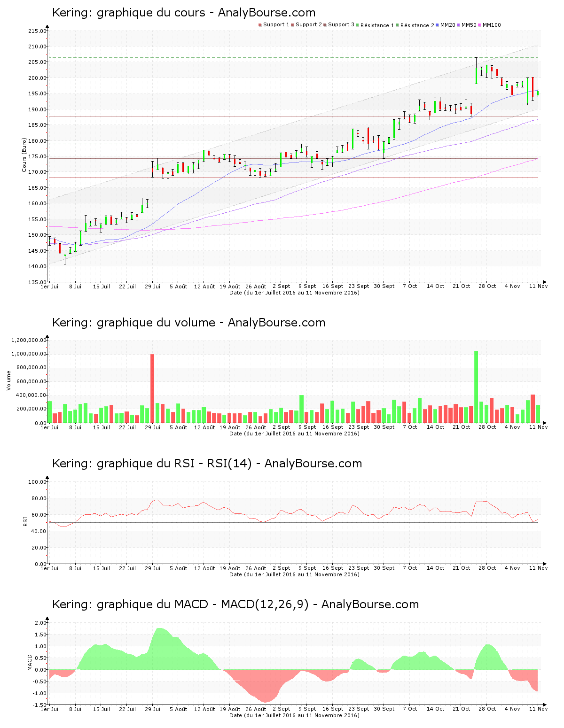
Task: Click the 'Volume' vertical axis label
Action: click(8, 380)
